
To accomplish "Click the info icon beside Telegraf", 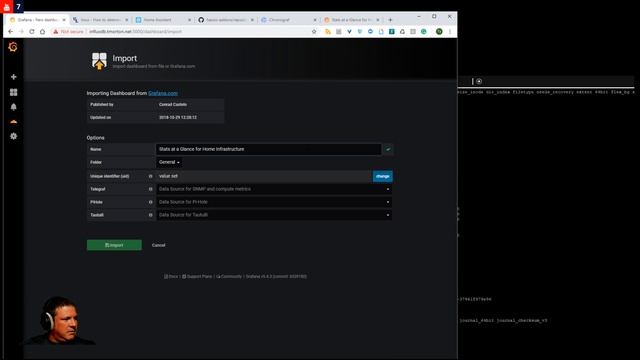I will coord(151,189).
